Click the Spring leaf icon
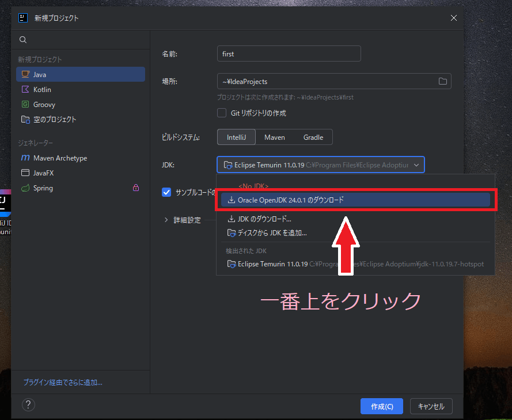Viewport: 512px width, 420px height. pyautogui.click(x=25, y=188)
